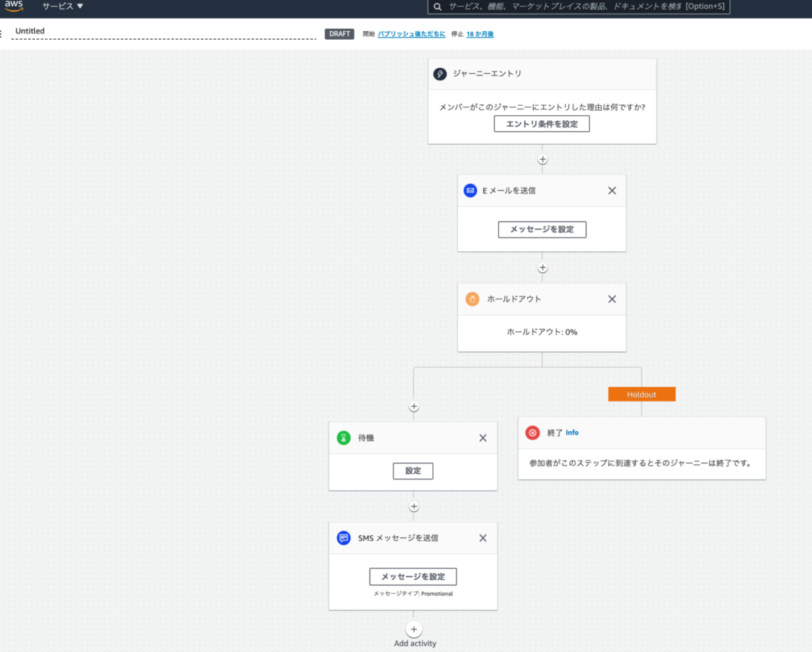Remove the ホールドアウト activity
The height and width of the screenshot is (652, 812).
coord(612,299)
